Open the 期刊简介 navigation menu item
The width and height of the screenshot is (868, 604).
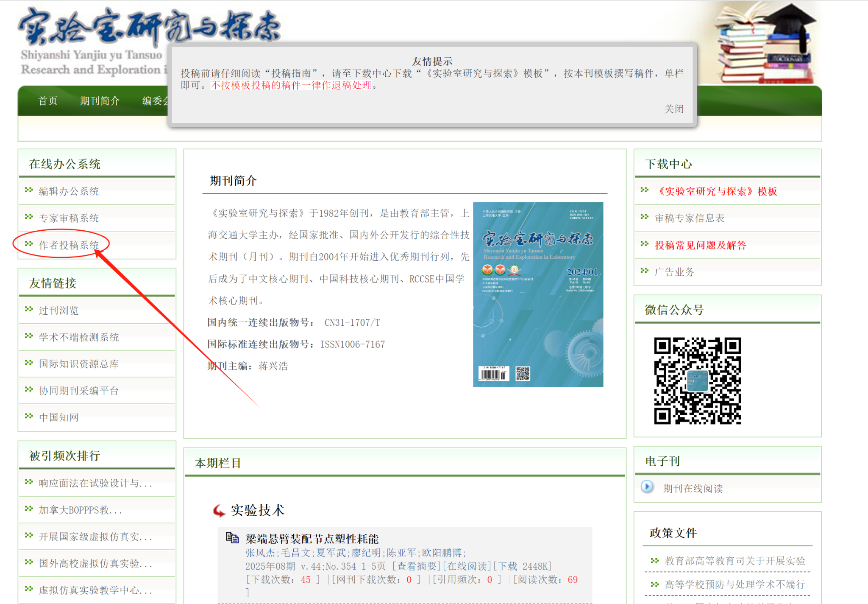(x=100, y=101)
